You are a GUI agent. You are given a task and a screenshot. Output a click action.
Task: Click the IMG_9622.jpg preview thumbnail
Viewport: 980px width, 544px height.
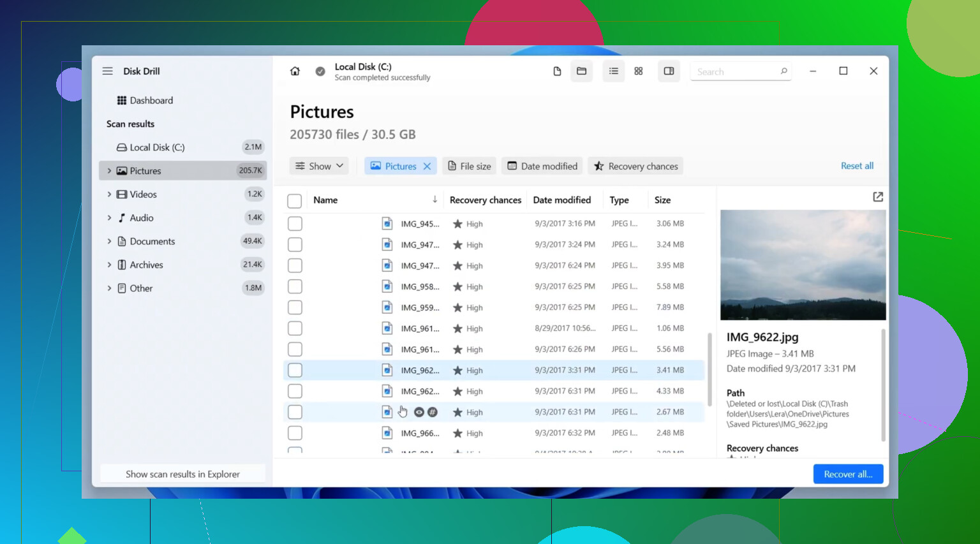[803, 265]
